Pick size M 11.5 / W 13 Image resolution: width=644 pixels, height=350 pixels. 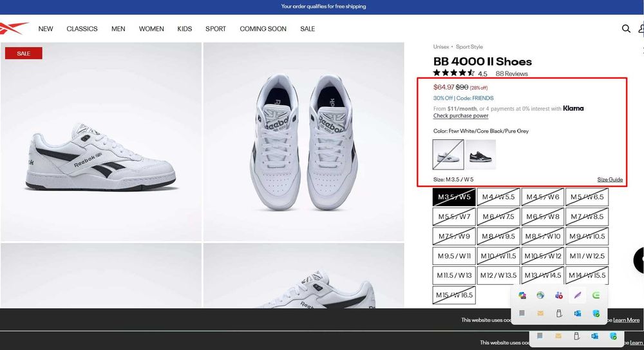(454, 276)
